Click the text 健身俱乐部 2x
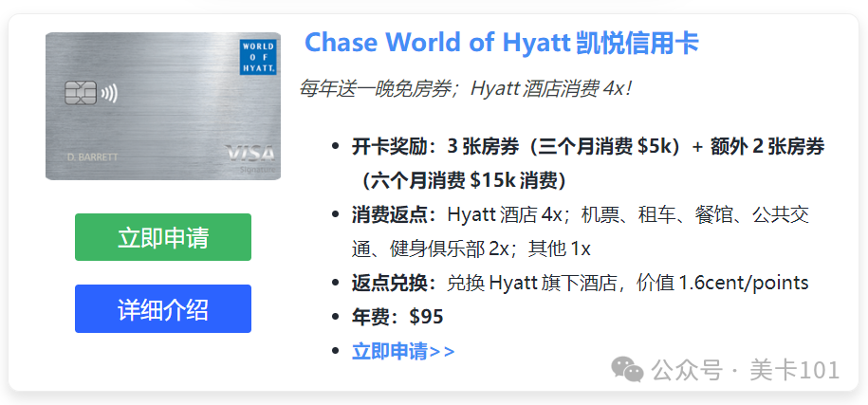 pyautogui.click(x=449, y=249)
